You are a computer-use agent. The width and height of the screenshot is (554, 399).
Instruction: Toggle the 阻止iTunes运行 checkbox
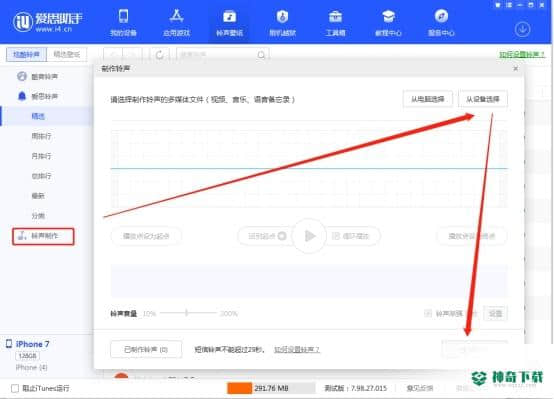click(15, 388)
